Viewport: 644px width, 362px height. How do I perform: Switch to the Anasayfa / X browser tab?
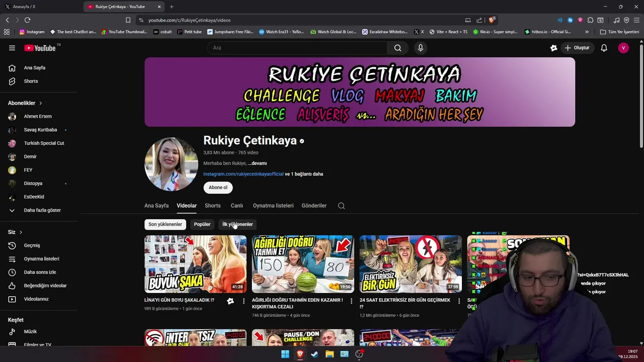[40, 7]
